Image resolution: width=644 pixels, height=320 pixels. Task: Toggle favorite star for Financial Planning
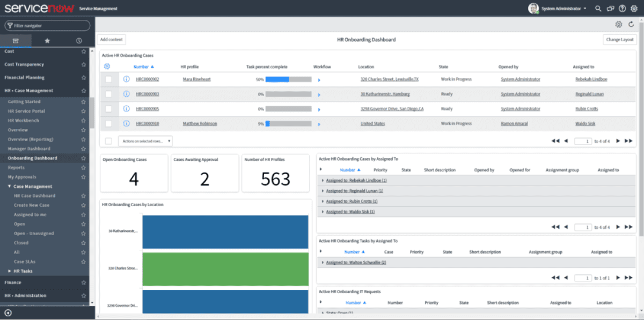(84, 78)
